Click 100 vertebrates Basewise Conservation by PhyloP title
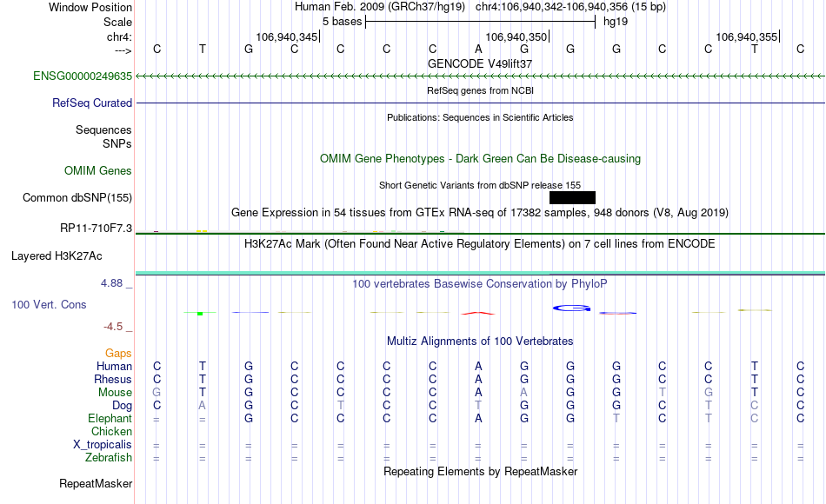The width and height of the screenshot is (826, 504). tap(480, 284)
